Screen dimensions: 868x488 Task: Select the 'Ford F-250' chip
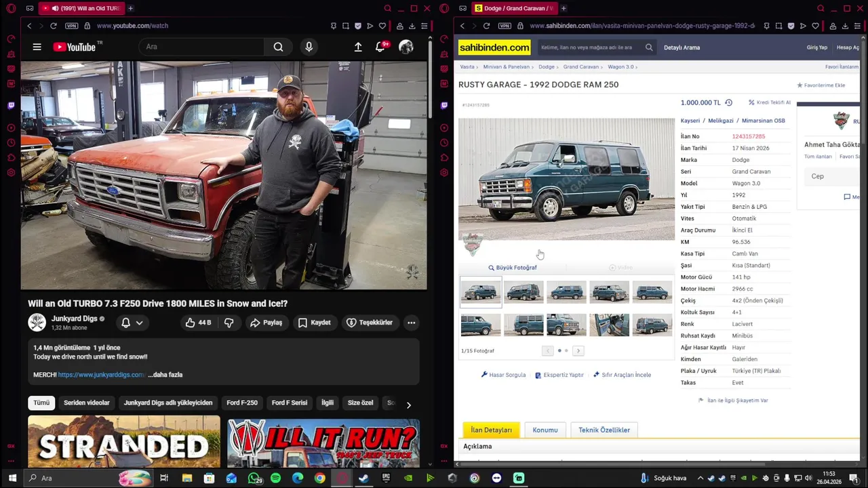242,403
